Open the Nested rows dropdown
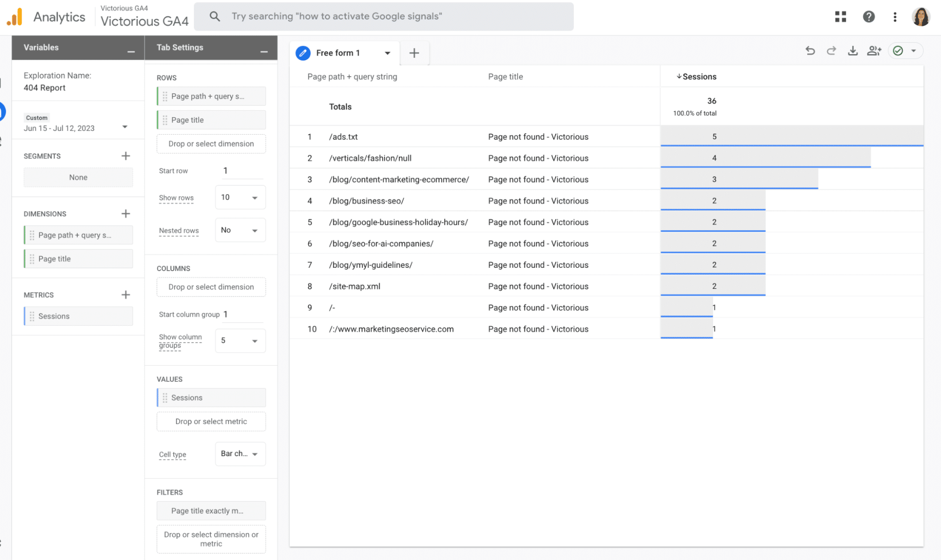Image resolution: width=941 pixels, height=560 pixels. (240, 230)
